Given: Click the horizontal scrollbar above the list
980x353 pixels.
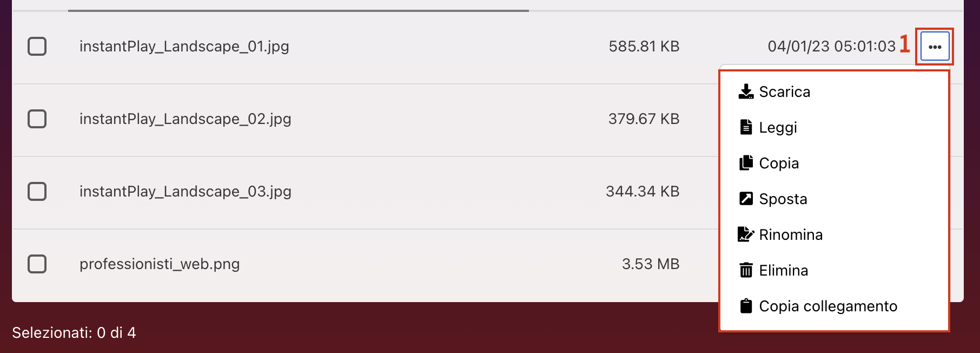Looking at the screenshot, I should [x=299, y=10].
